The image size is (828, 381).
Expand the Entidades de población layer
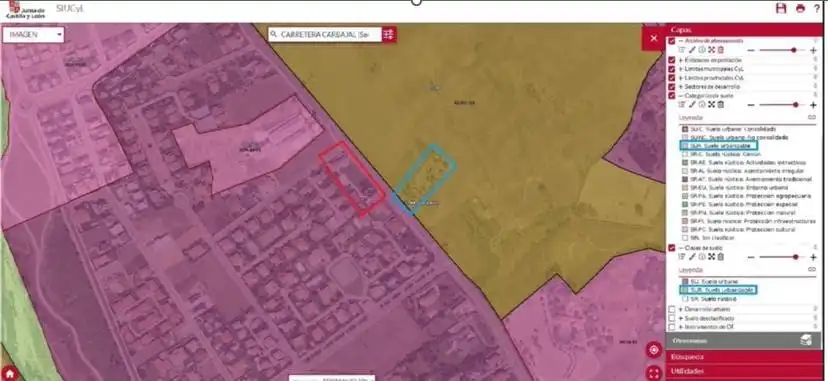tap(681, 60)
